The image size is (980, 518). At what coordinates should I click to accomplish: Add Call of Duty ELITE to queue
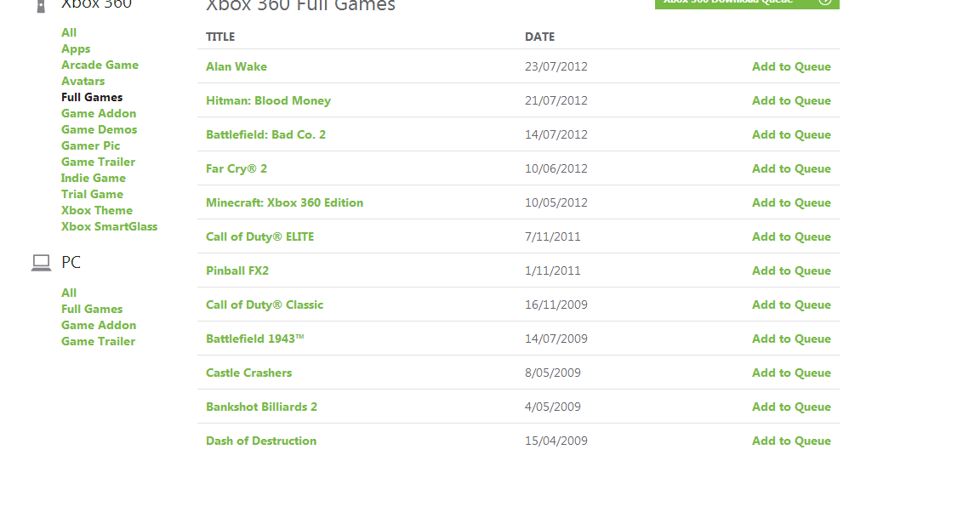791,236
